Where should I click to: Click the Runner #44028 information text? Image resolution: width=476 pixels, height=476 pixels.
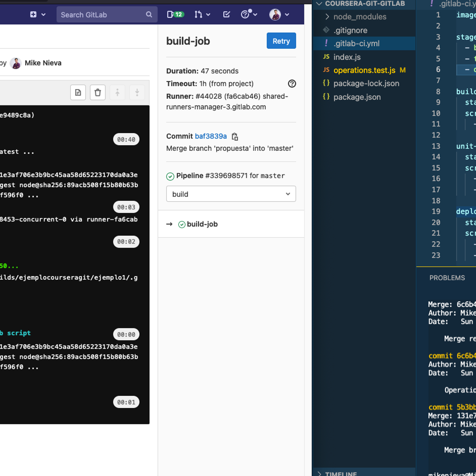(227, 102)
